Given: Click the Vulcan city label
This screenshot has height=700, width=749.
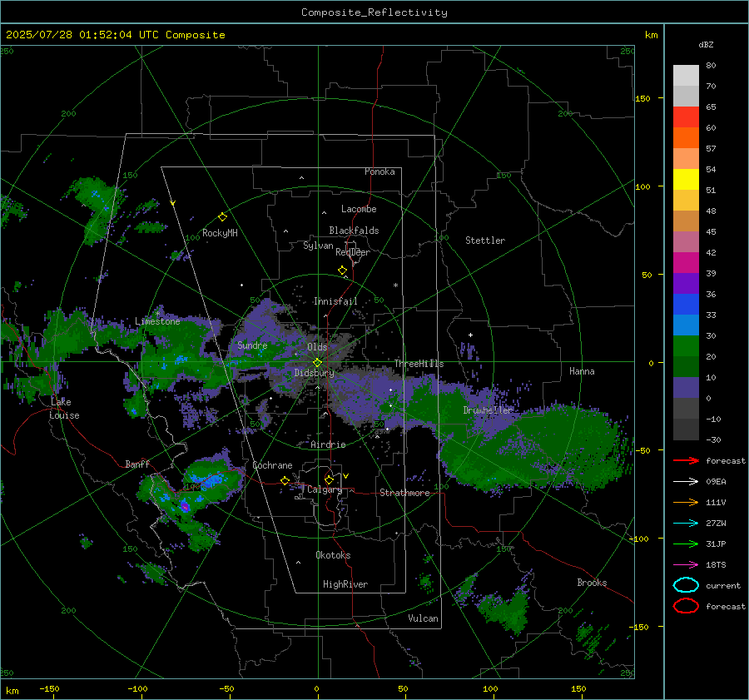Looking at the screenshot, I should tap(424, 618).
